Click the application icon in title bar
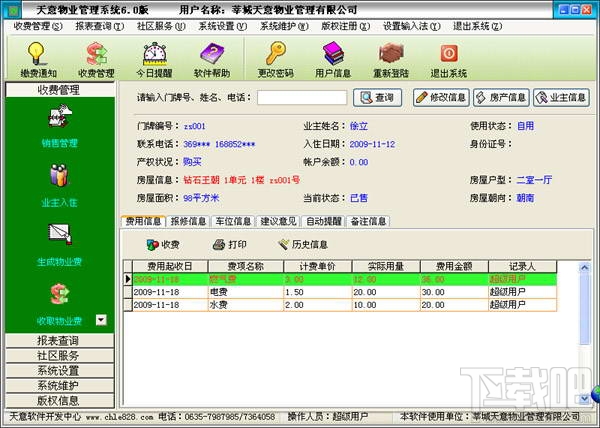600x428 pixels. pyautogui.click(x=14, y=10)
